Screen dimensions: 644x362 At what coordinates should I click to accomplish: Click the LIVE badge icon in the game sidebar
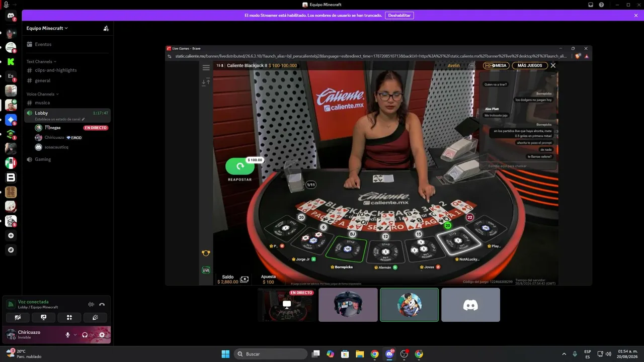(206, 270)
